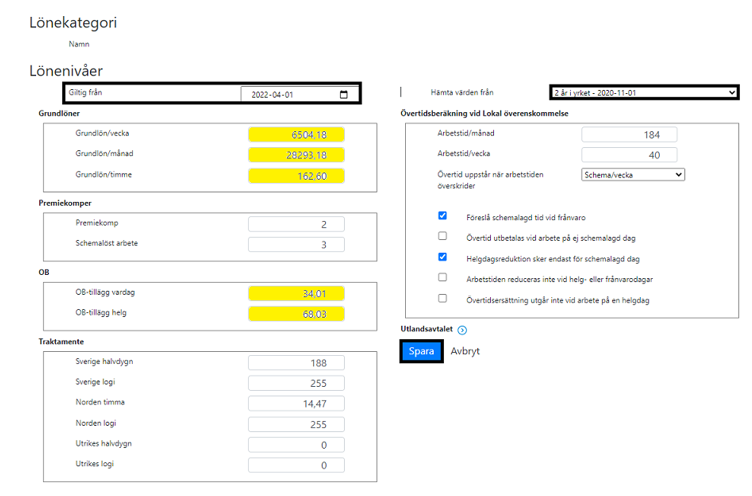Tick Övertidsersättning utgår inte vid arbete på en helgdag

point(443,298)
